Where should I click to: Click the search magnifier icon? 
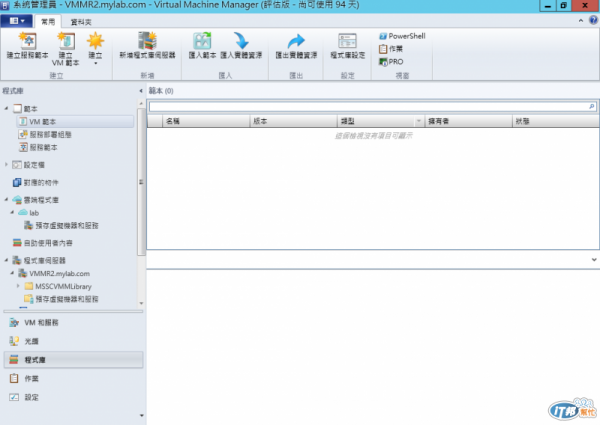(592, 106)
